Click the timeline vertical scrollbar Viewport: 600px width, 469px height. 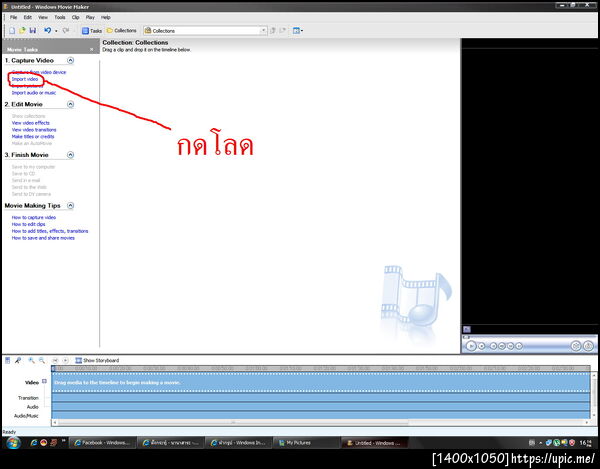[593, 395]
